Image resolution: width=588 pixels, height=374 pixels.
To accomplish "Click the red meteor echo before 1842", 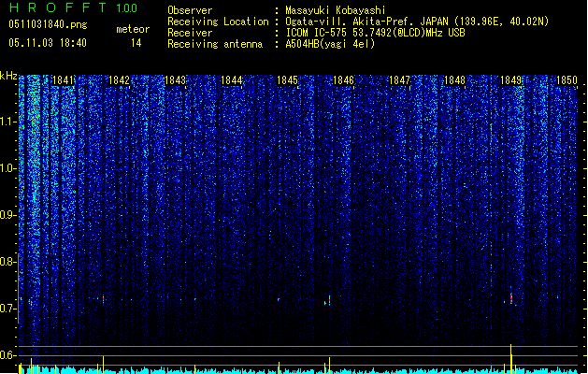I will 103,299.
